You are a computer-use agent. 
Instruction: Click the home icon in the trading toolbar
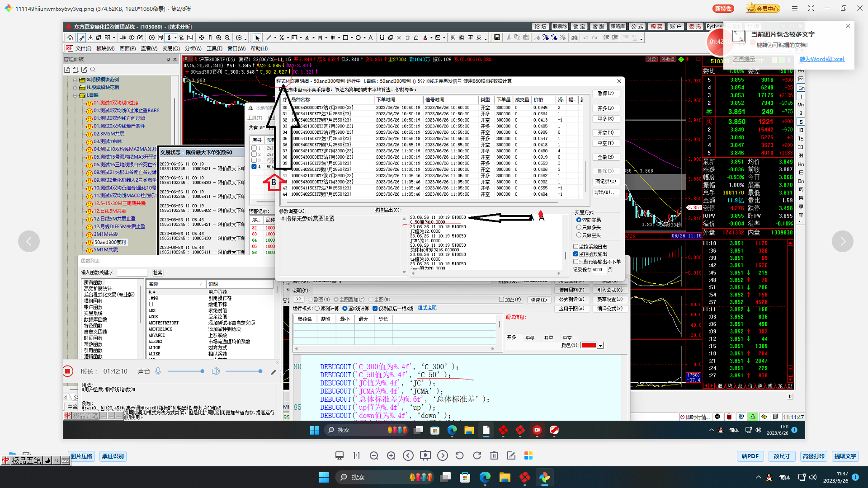coord(70,38)
